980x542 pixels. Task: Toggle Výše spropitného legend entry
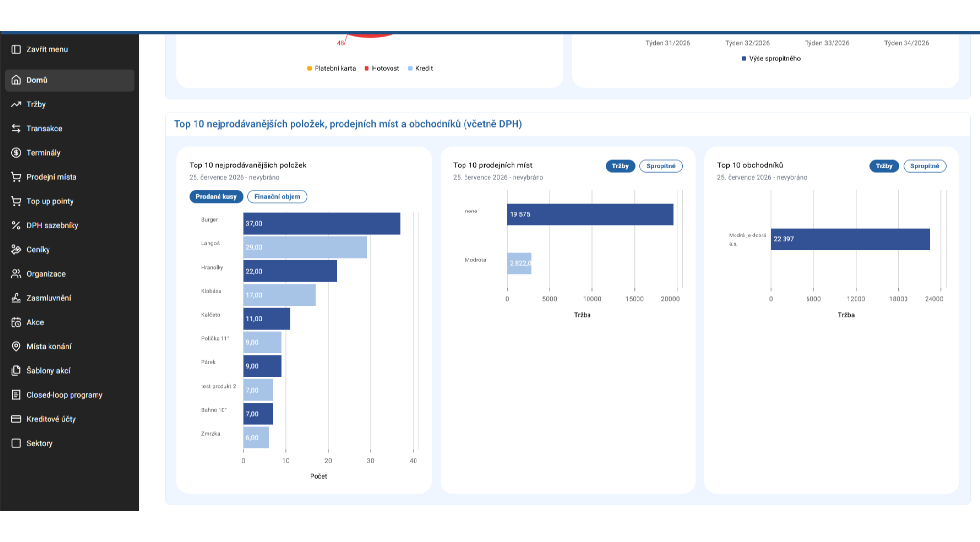coord(771,58)
